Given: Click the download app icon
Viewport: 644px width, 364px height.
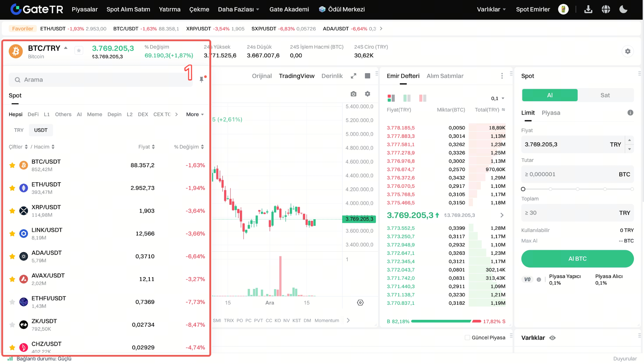Looking at the screenshot, I should 588,9.
